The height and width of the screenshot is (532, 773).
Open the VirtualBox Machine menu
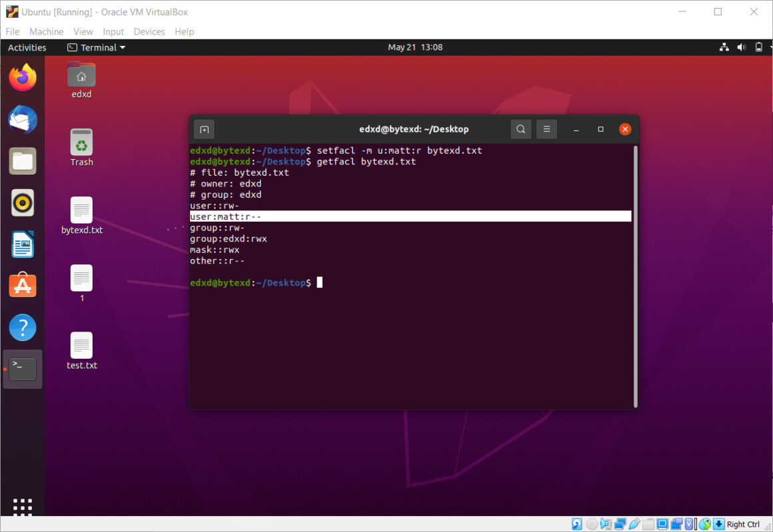tap(47, 31)
